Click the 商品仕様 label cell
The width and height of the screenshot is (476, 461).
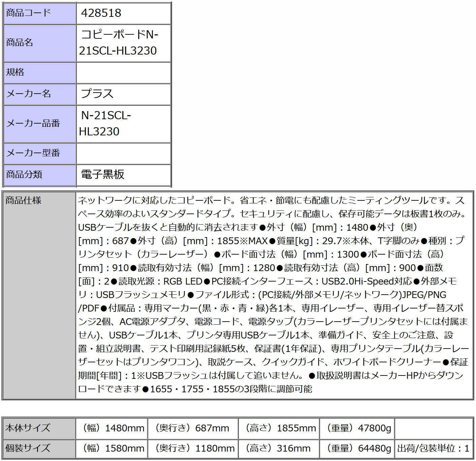pyautogui.click(x=39, y=295)
